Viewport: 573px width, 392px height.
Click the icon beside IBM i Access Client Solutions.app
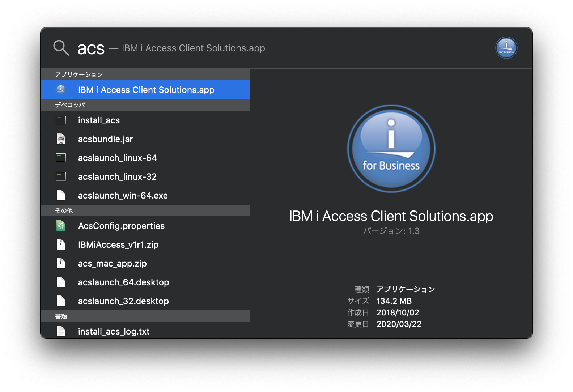pos(61,89)
